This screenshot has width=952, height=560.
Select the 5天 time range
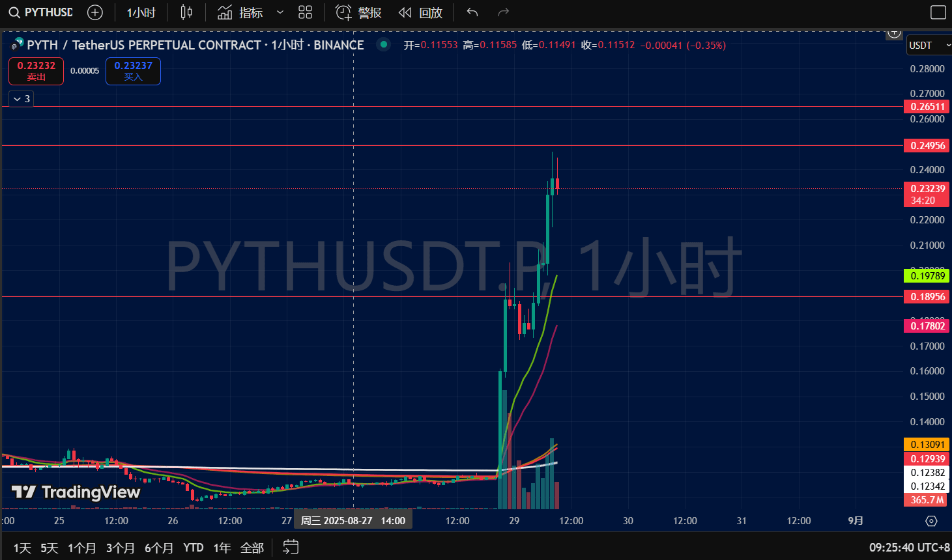[49, 548]
